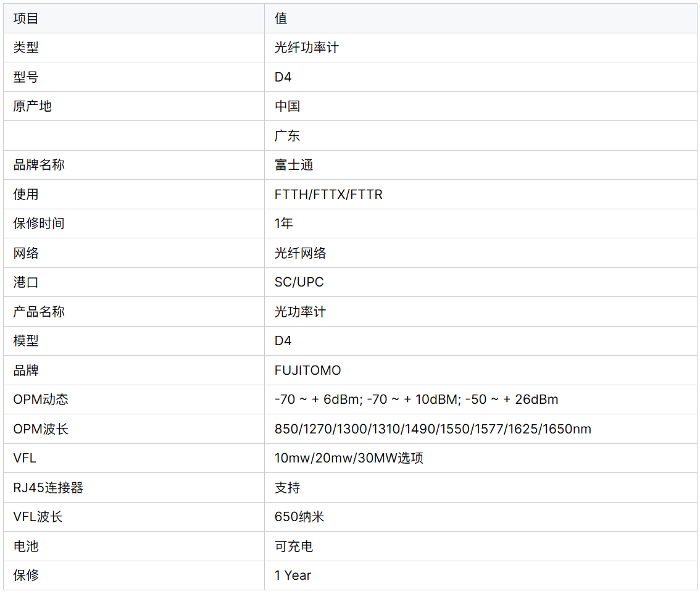Click the 值 column header
This screenshot has width=700, height=594.
coord(281,19)
